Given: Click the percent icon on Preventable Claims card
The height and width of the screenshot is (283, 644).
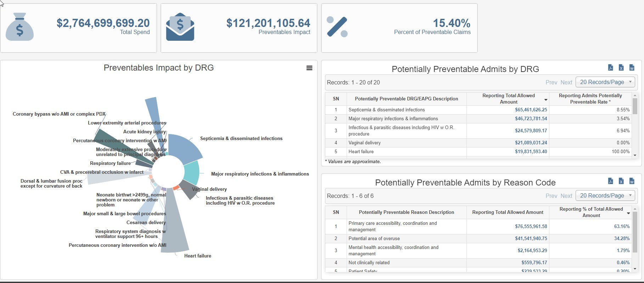Looking at the screenshot, I should tap(337, 27).
